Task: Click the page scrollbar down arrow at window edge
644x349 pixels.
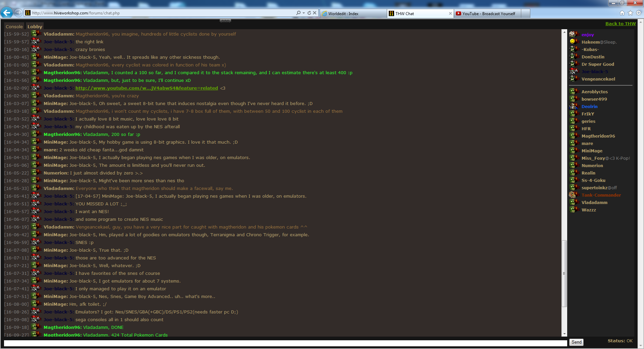Action: (641, 345)
